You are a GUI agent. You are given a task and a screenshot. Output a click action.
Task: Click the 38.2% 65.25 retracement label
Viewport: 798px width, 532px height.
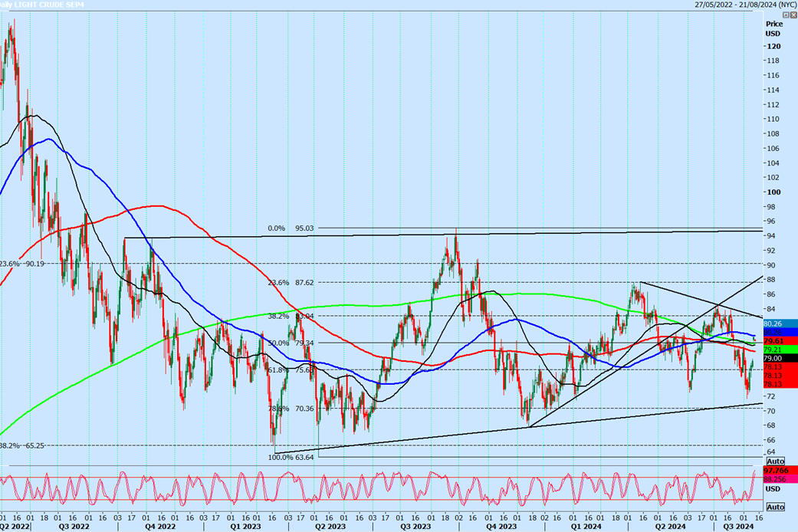(x=22, y=445)
